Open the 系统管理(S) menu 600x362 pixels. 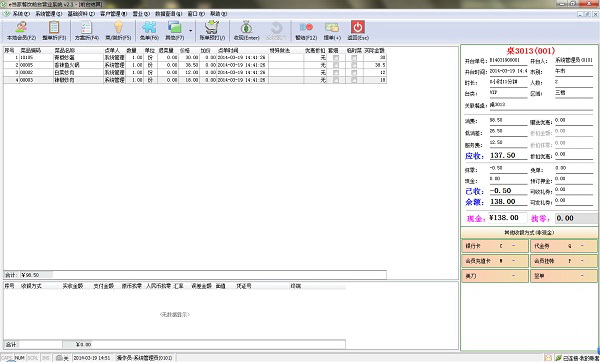[x=49, y=14]
